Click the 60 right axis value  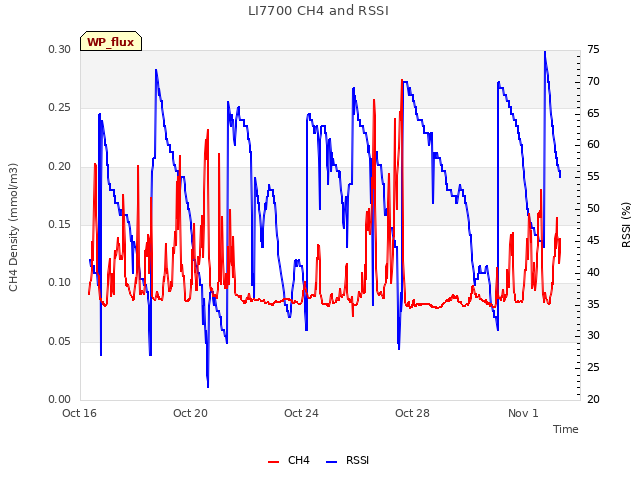click(x=593, y=144)
